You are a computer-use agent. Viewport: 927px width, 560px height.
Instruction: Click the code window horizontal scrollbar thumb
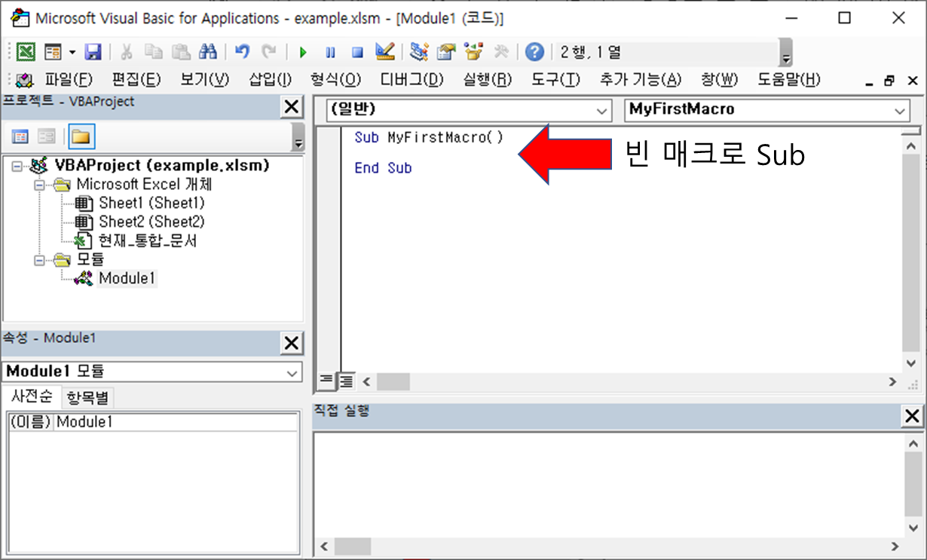393,382
